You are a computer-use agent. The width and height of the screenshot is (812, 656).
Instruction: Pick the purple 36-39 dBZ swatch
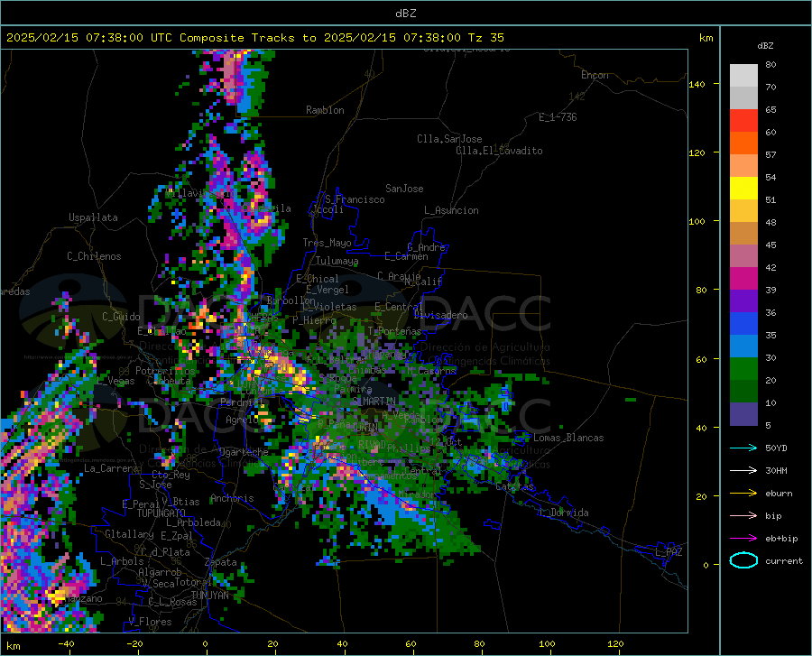click(x=743, y=301)
